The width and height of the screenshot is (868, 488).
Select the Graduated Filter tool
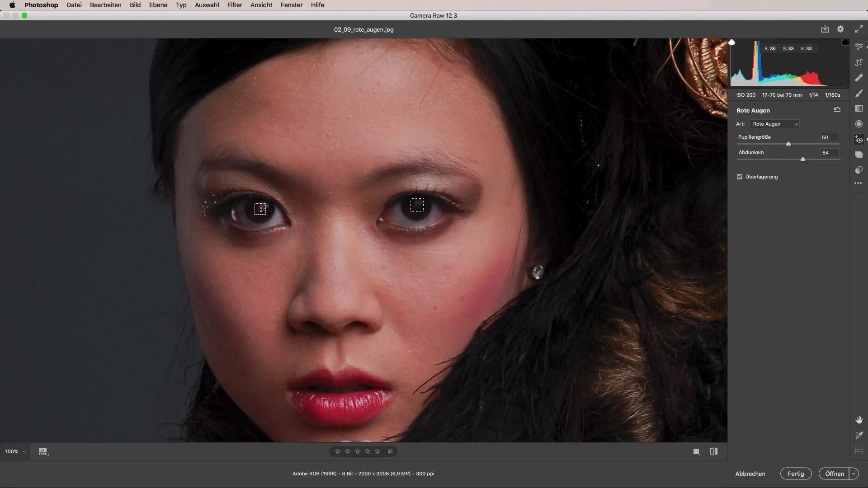point(859,108)
